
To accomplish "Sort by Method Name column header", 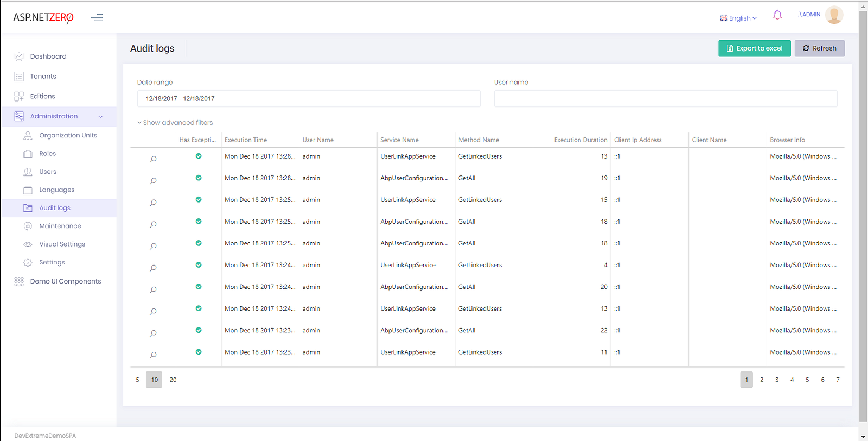I will [478, 140].
